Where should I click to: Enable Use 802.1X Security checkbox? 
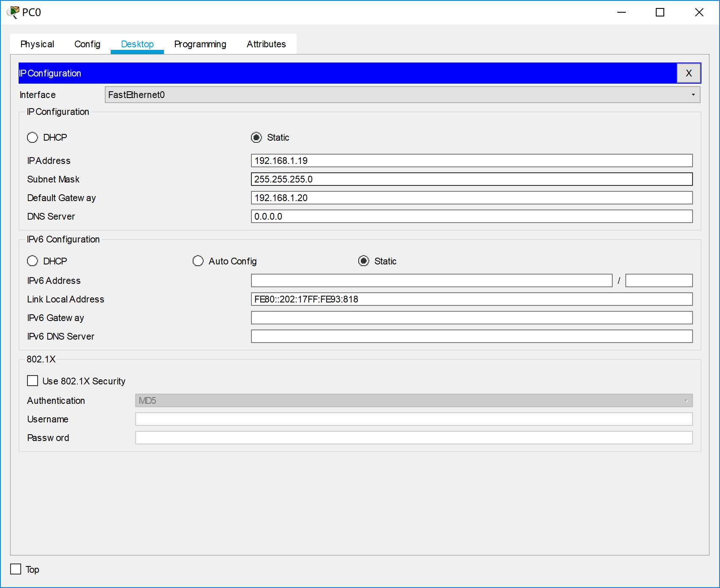(33, 381)
